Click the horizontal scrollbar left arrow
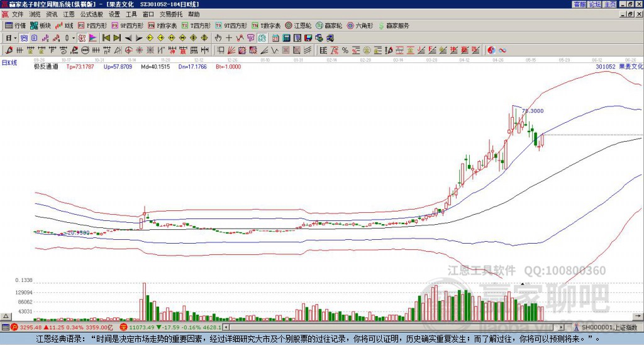This screenshot has height=345, width=644. click(226, 327)
